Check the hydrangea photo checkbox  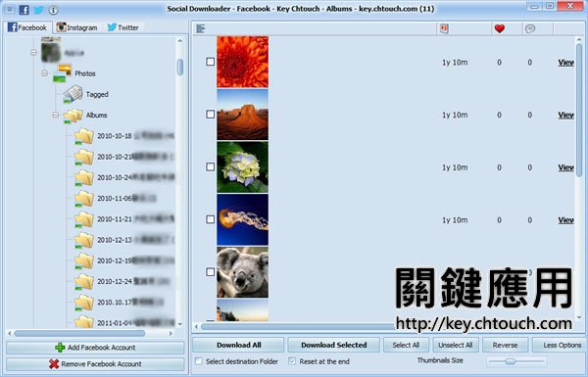click(x=211, y=166)
